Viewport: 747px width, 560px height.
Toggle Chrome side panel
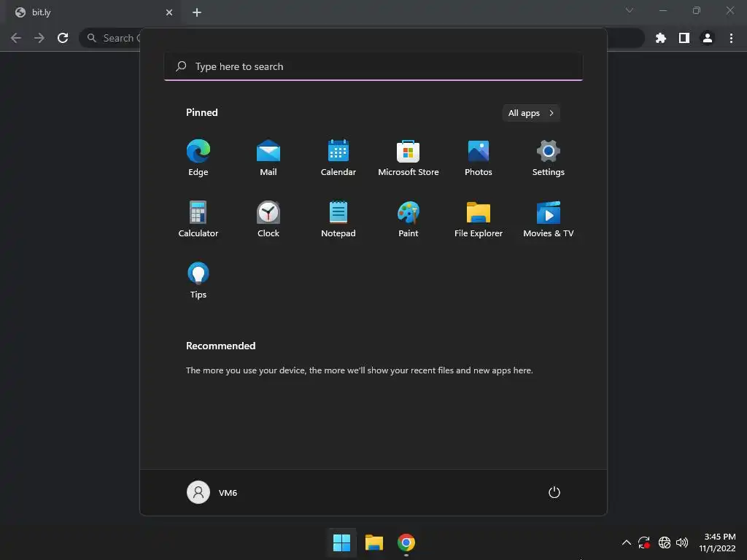(684, 38)
